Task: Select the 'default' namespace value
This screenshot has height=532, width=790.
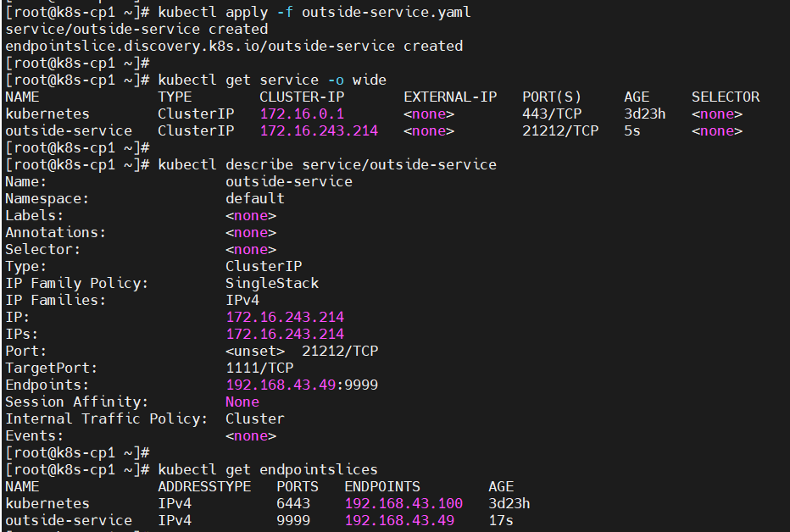Action: pyautogui.click(x=255, y=199)
